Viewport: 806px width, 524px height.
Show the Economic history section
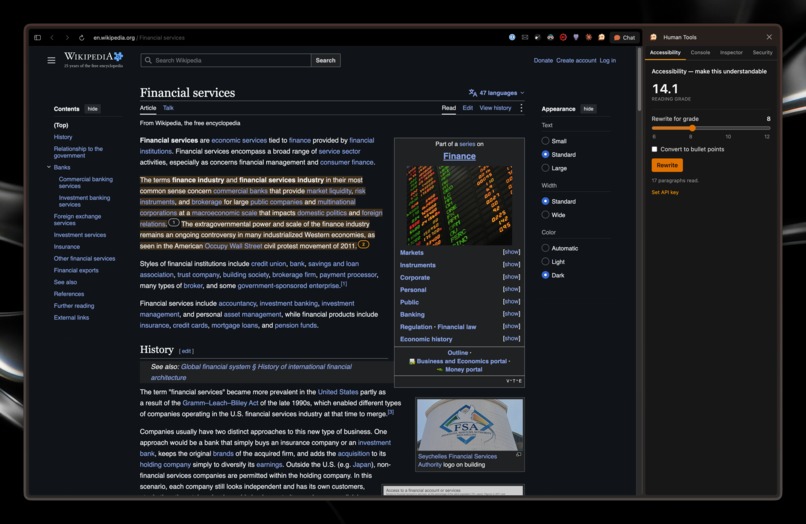tap(511, 338)
